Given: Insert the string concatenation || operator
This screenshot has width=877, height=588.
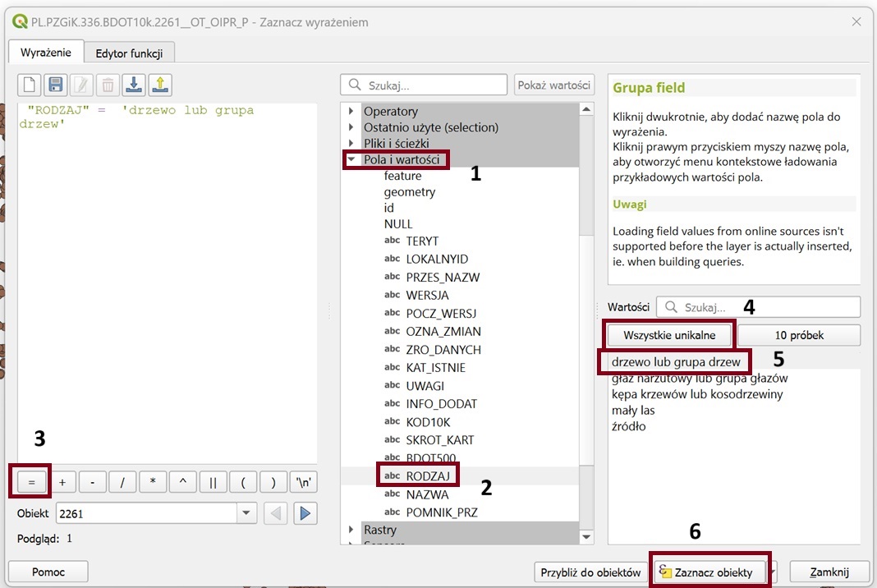Looking at the screenshot, I should pyautogui.click(x=213, y=482).
